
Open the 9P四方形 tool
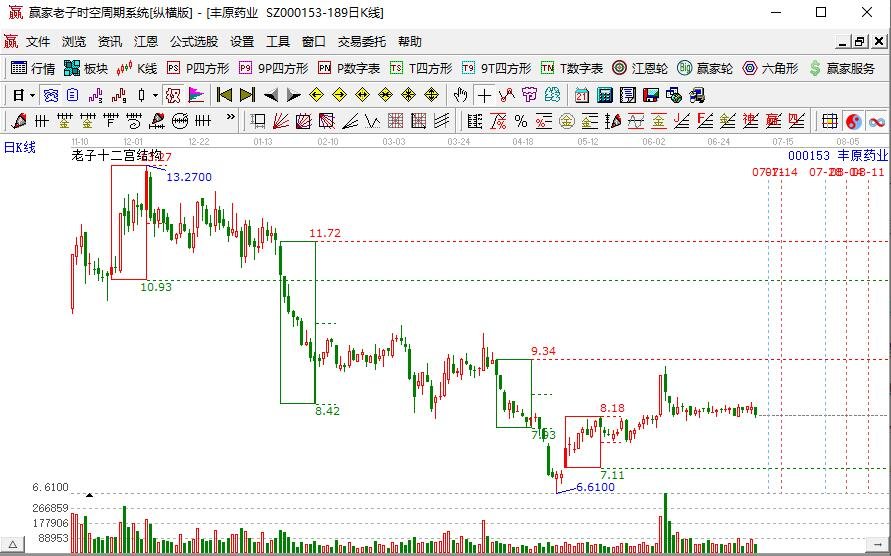point(274,68)
